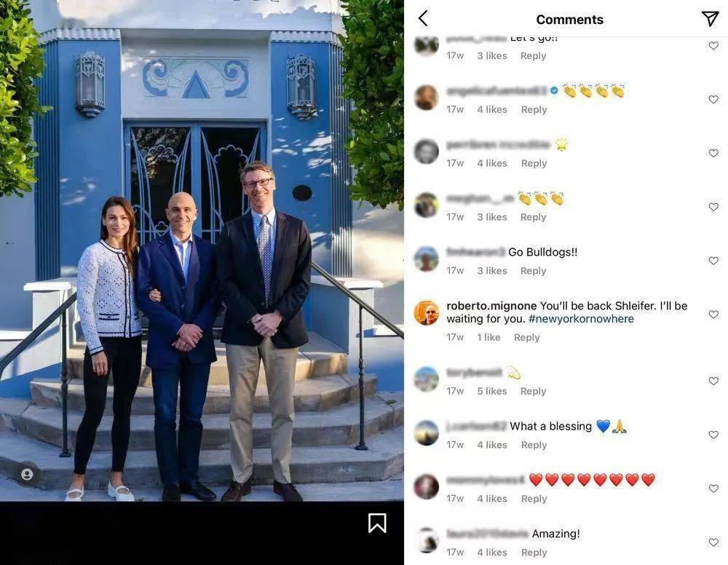Reply to roberto.mignone's comment
The height and width of the screenshot is (565, 728).
click(x=526, y=338)
